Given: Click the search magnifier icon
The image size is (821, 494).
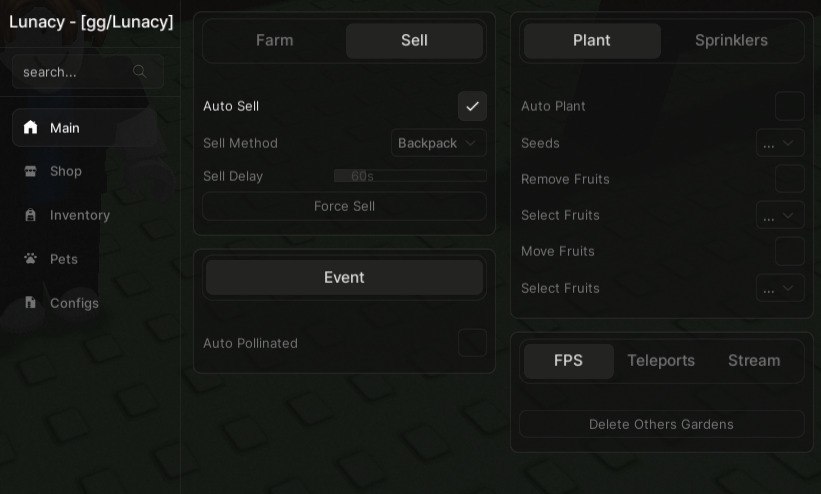Looking at the screenshot, I should coord(139,71).
